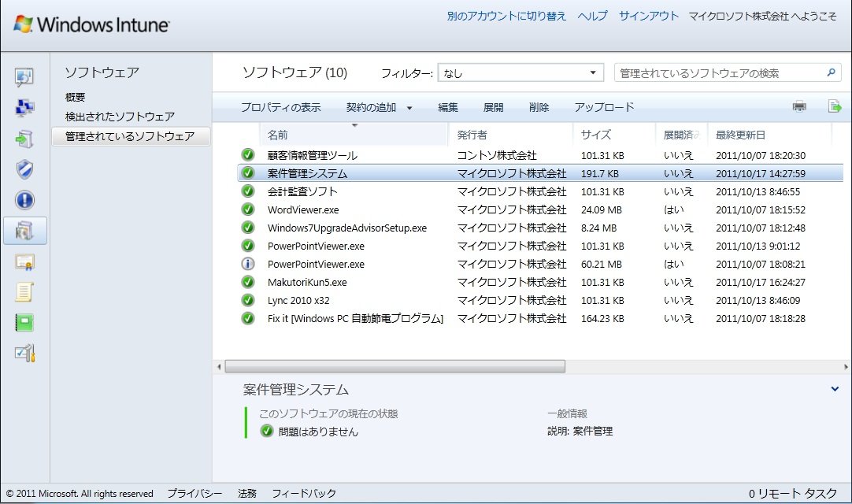Open the ヘルプ link
Image resolution: width=852 pixels, height=504 pixels.
tap(592, 16)
